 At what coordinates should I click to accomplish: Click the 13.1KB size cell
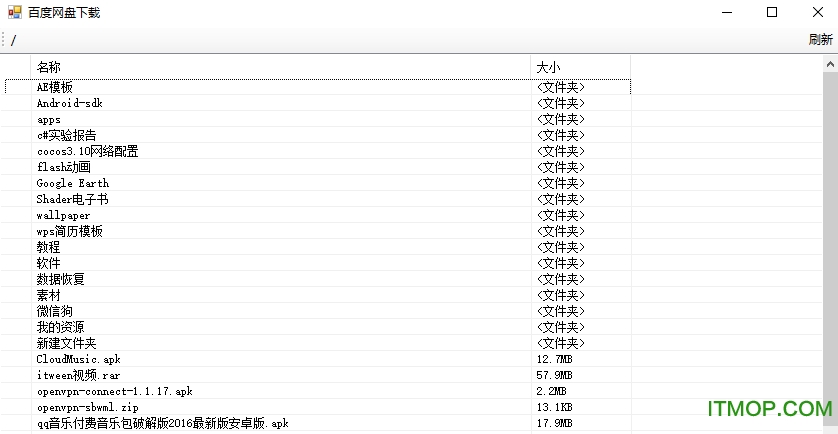point(554,407)
